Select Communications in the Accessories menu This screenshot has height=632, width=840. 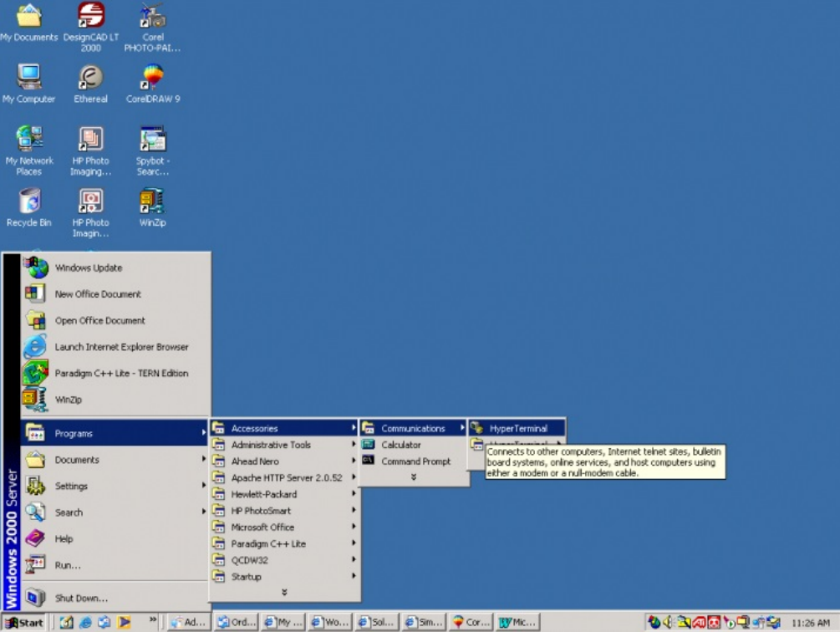point(414,428)
